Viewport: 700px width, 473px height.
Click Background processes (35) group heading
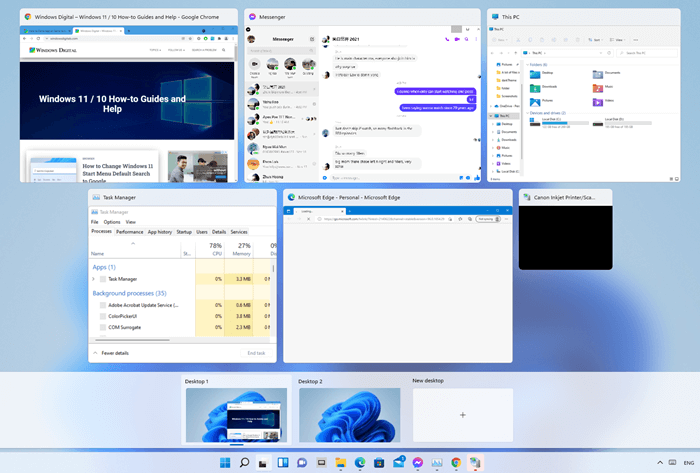(129, 293)
